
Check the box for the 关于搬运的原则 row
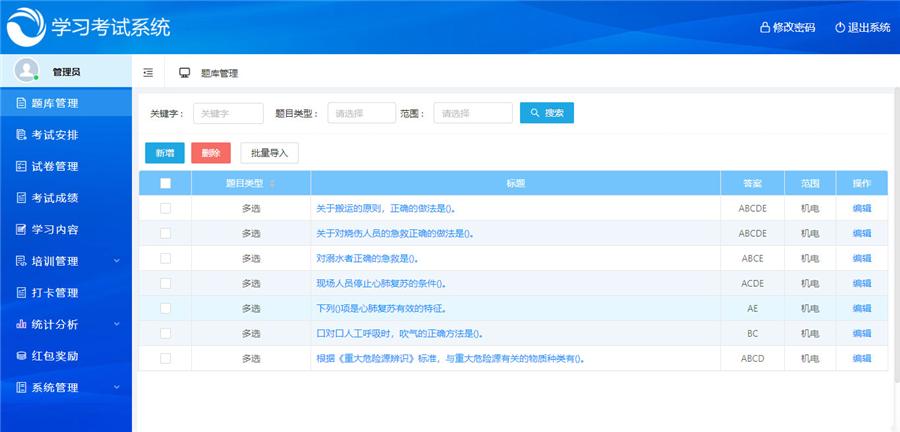(x=165, y=208)
